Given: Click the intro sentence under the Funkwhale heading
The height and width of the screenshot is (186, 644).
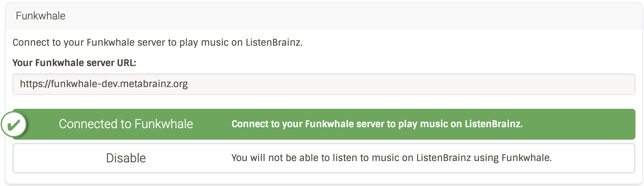Looking at the screenshot, I should (x=157, y=42).
